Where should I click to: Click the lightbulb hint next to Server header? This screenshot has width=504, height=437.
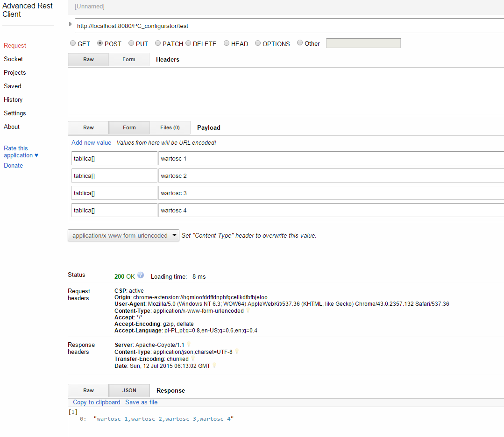pyautogui.click(x=189, y=345)
